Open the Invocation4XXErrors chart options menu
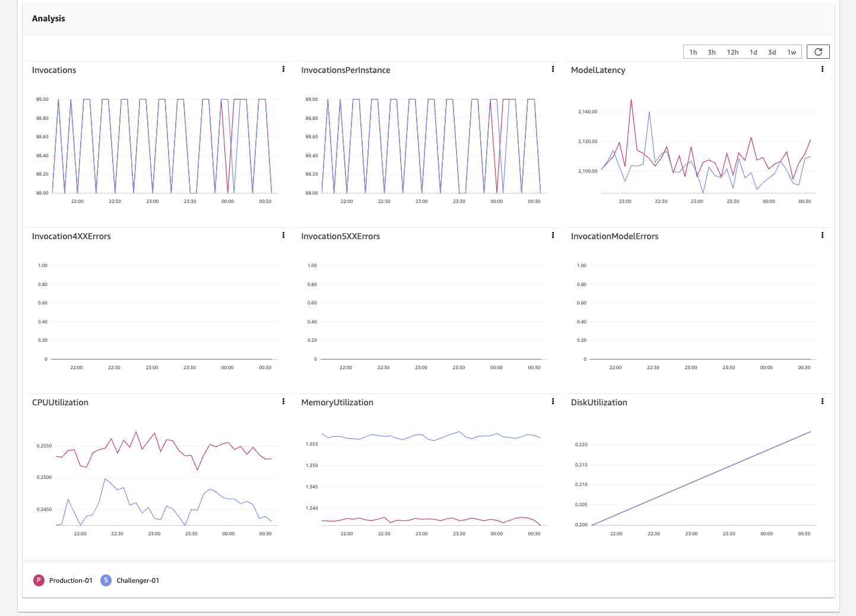Screen dimensions: 856x616 click(283, 235)
